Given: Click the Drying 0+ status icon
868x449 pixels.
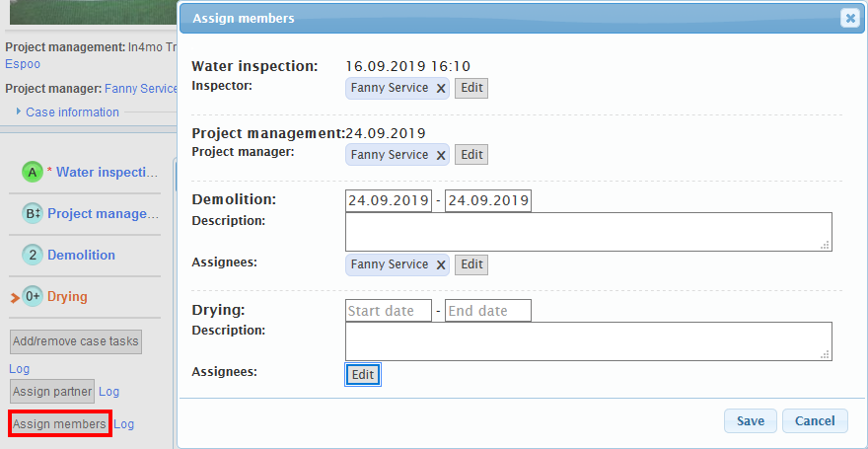Looking at the screenshot, I should [x=32, y=296].
